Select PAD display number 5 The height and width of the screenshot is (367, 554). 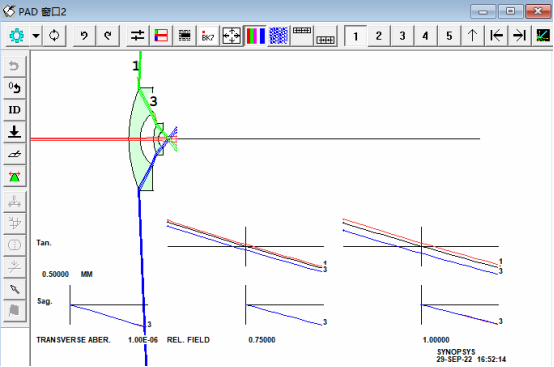[449, 36]
